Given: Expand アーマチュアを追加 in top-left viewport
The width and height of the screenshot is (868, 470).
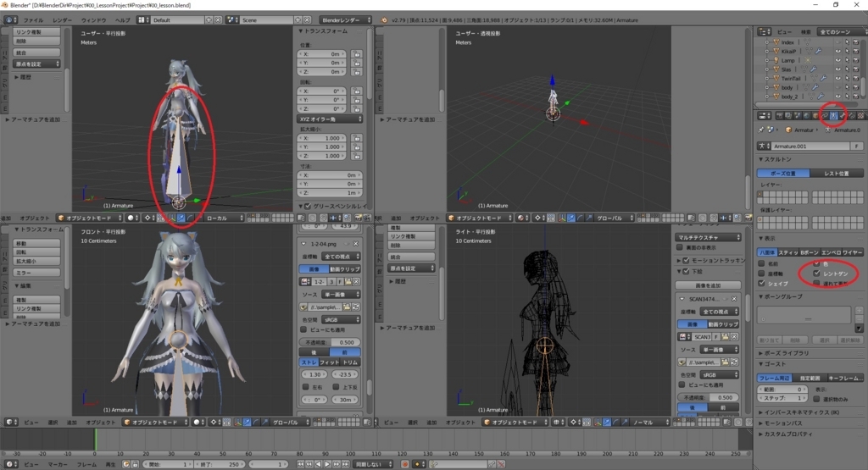Looking at the screenshot, I should coord(33,119).
